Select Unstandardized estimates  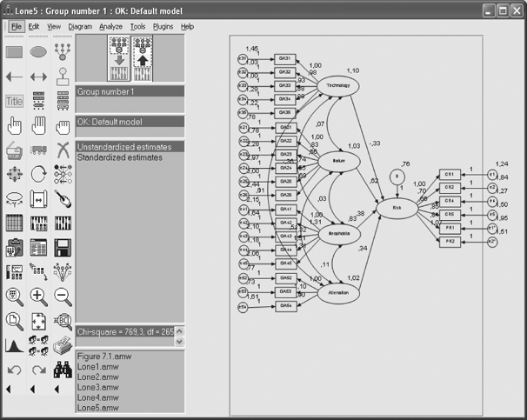[x=130, y=147]
